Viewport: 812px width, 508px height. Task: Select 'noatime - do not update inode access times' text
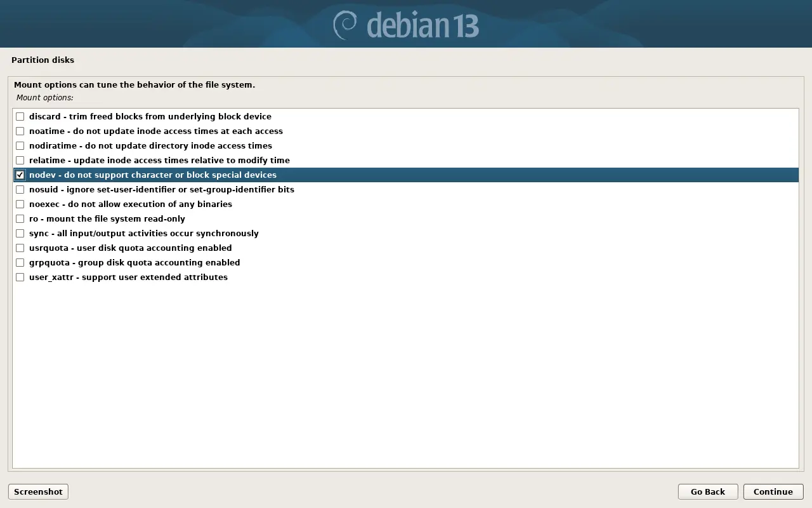point(156,131)
